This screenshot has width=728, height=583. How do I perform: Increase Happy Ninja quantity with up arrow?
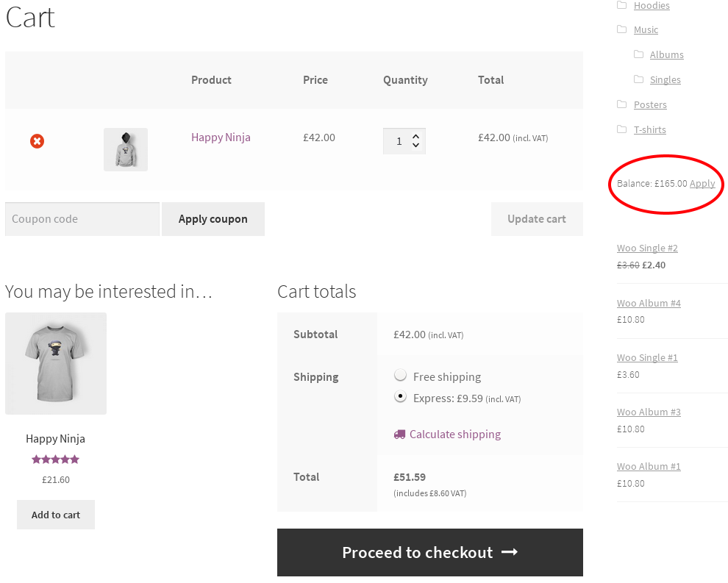pos(416,137)
